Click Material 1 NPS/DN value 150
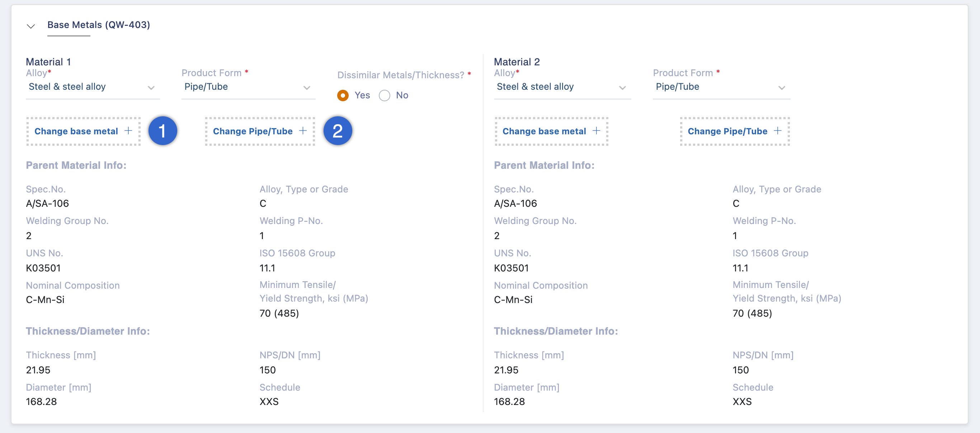Screen dimensions: 980x433 (268, 370)
